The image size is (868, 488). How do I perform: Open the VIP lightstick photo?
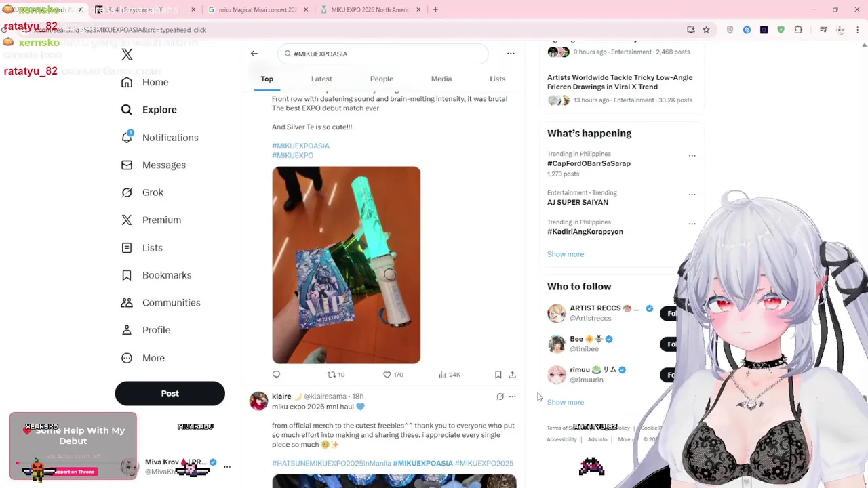(347, 265)
